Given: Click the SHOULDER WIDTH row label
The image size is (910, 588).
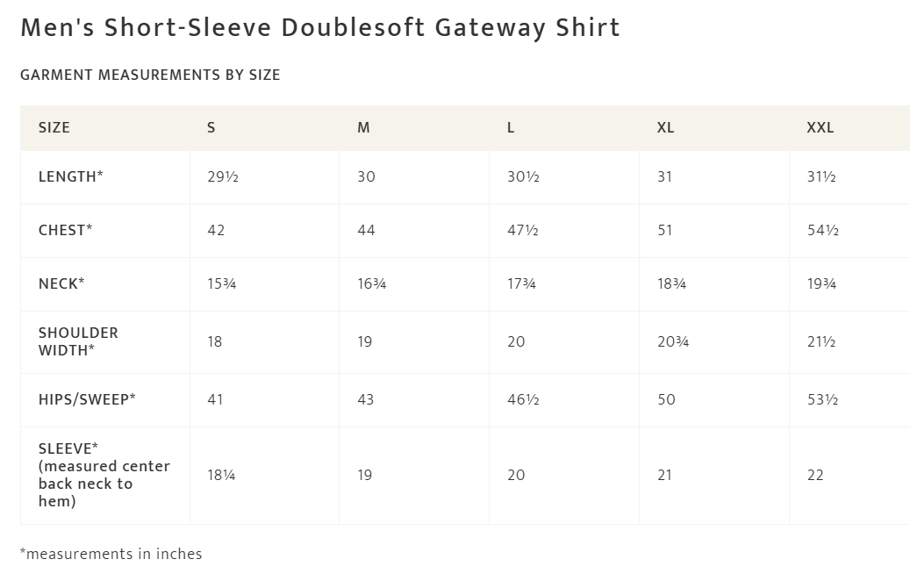Looking at the screenshot, I should [x=78, y=341].
